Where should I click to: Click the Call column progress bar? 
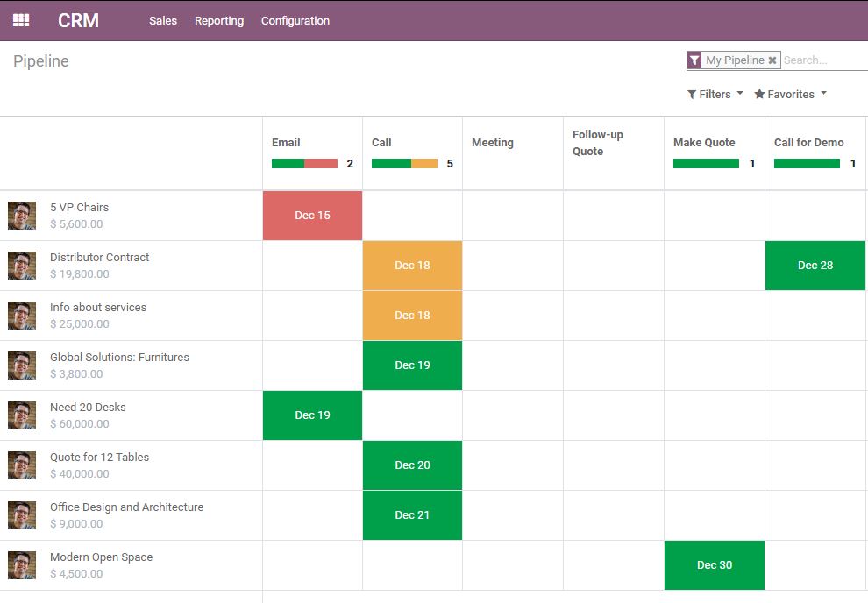pos(404,163)
